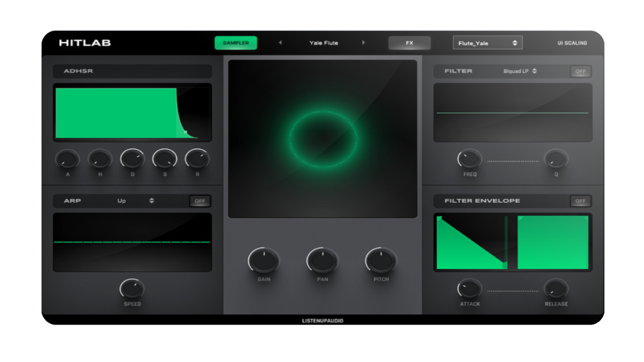Click the HITLAB logo
This screenshot has width=644, height=362.
[x=85, y=43]
